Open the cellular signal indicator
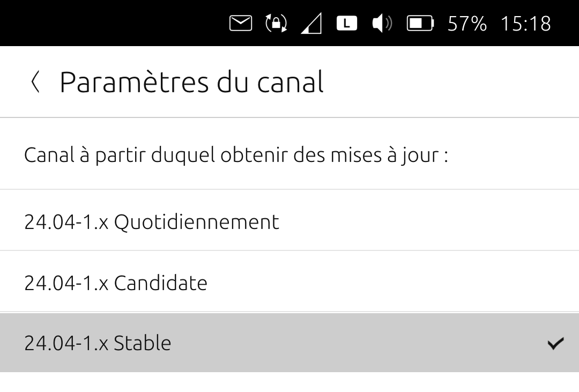 (311, 24)
